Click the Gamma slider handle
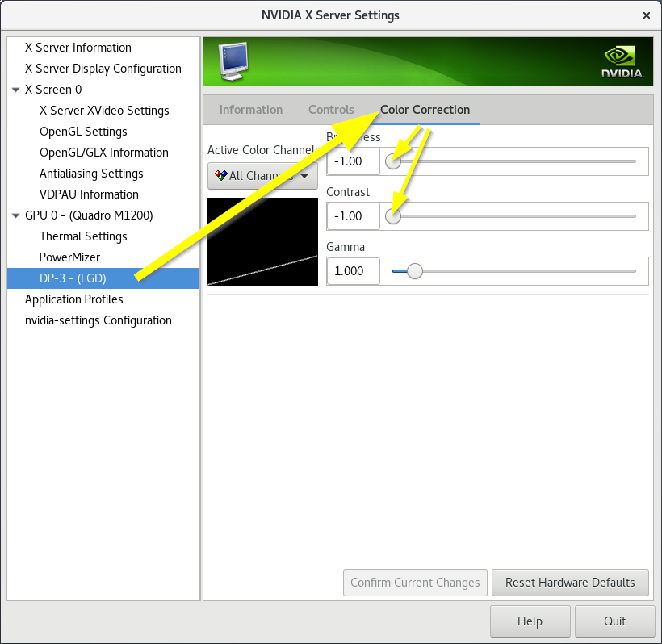Screen dimensions: 662x644 click(x=414, y=271)
